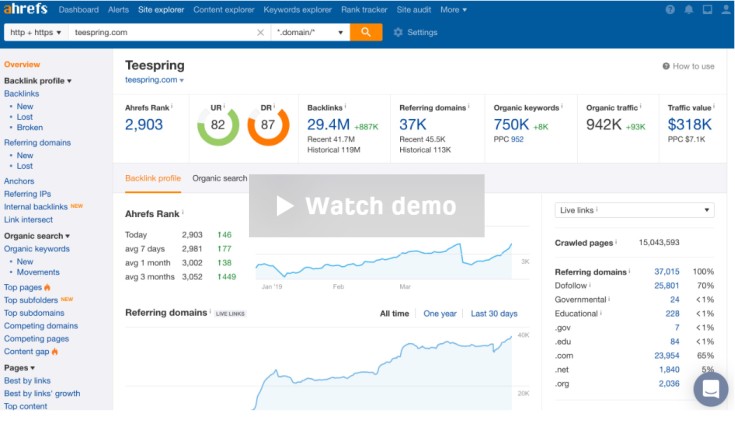Image resolution: width=735 pixels, height=427 pixels.
Task: Open Content explorer in the top navigation
Action: (224, 10)
